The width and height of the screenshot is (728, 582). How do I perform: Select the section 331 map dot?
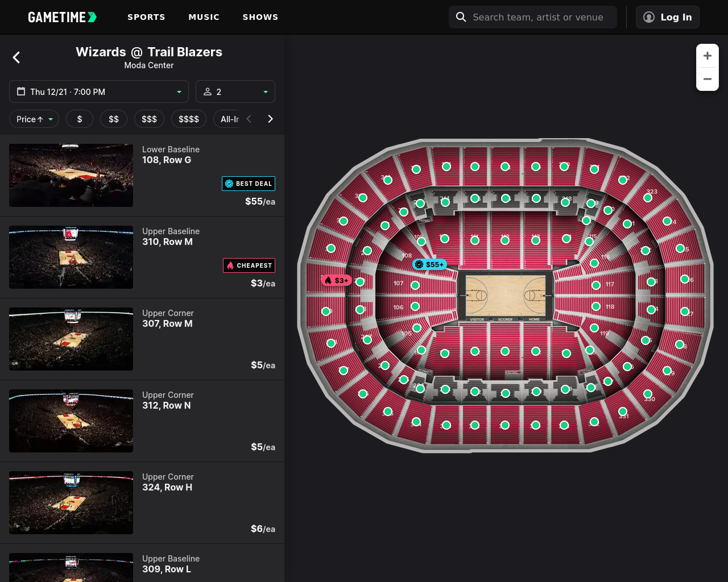[x=623, y=411]
